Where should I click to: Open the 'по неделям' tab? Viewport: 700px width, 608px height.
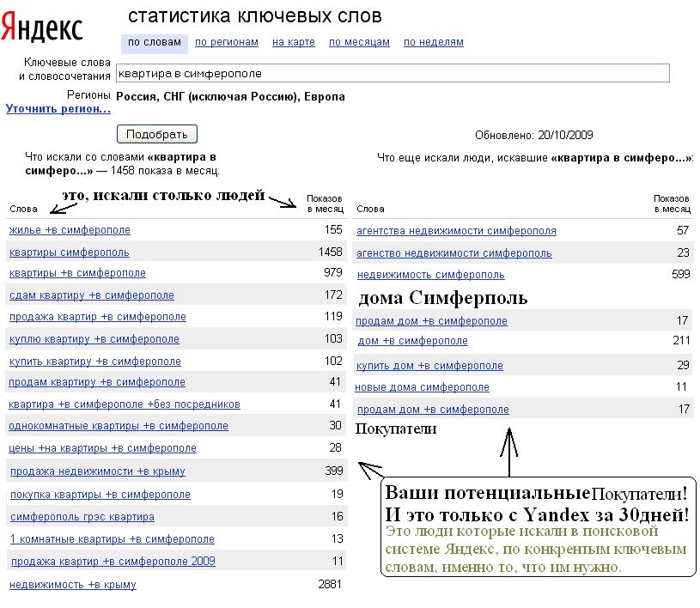pyautogui.click(x=434, y=42)
